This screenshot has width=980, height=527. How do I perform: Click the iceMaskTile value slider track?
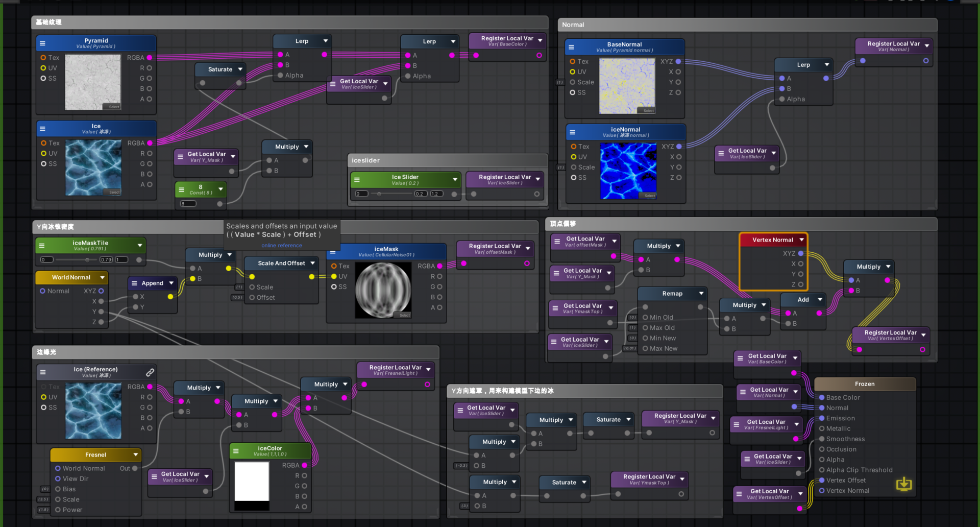click(x=77, y=260)
